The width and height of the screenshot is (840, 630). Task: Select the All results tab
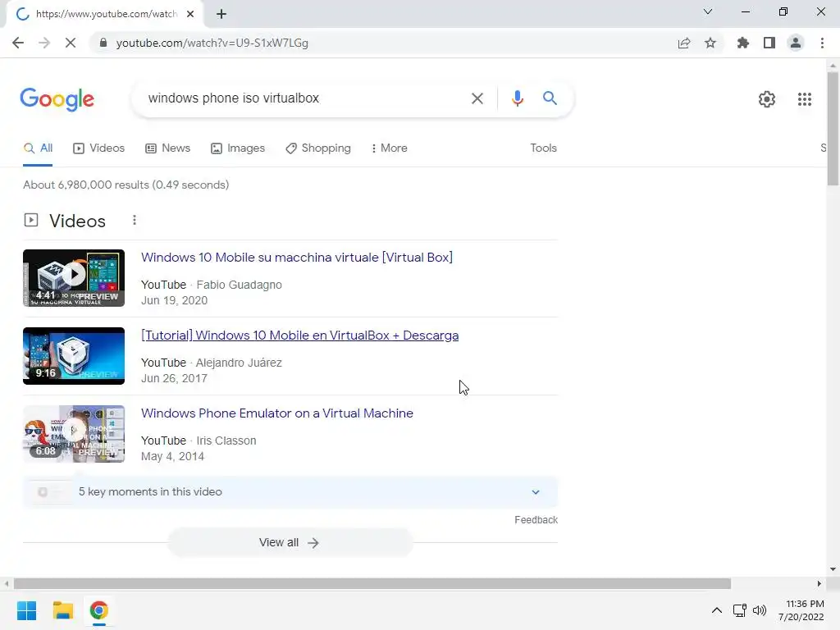38,148
